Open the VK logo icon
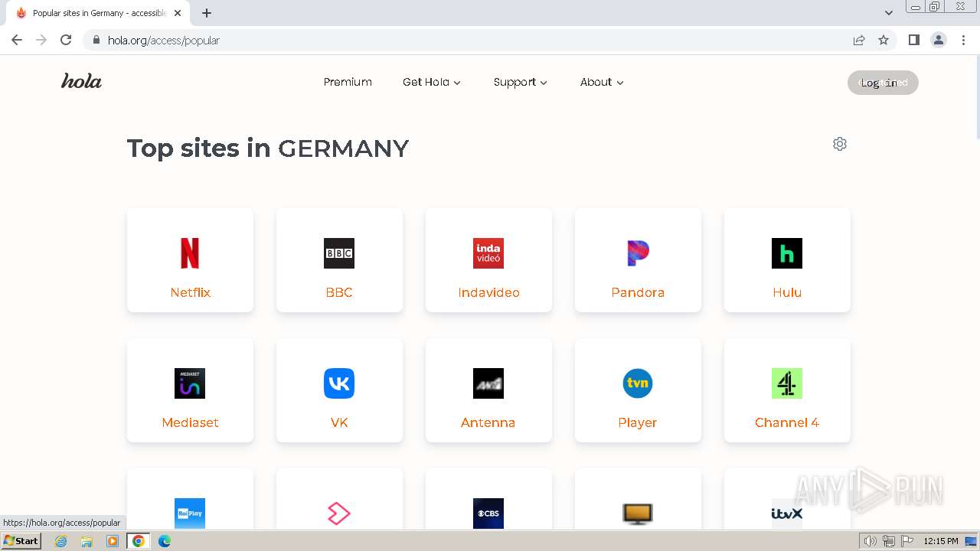Image resolution: width=980 pixels, height=551 pixels. coord(339,383)
